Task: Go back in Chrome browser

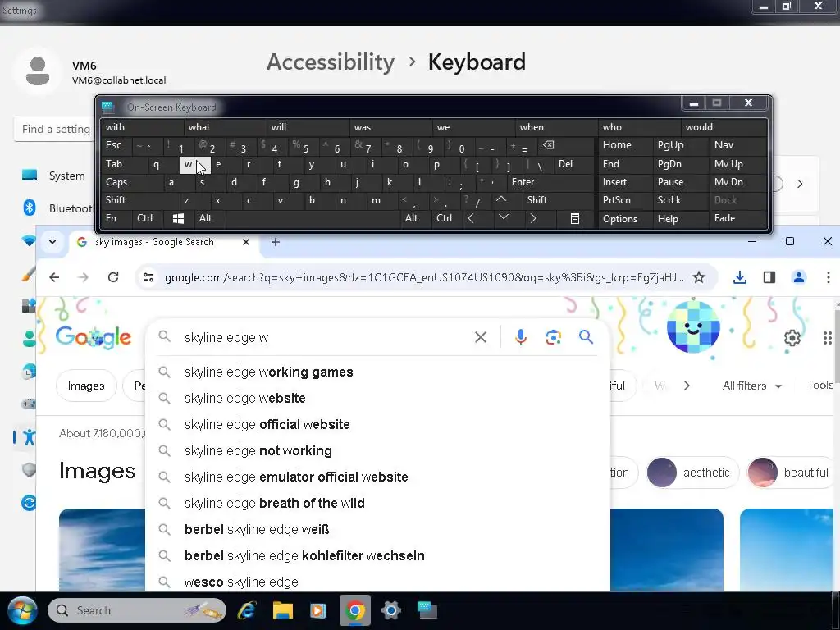Action: pyautogui.click(x=54, y=277)
